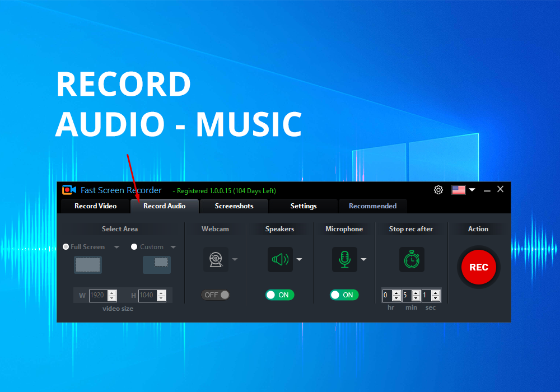Increase video width with up stepper
The image size is (560, 392).
[x=112, y=292]
